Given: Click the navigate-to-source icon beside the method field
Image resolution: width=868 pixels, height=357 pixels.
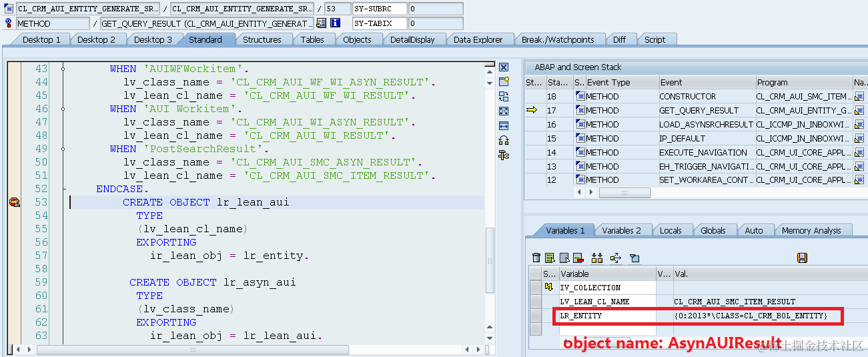Looking at the screenshot, I should point(322,23).
